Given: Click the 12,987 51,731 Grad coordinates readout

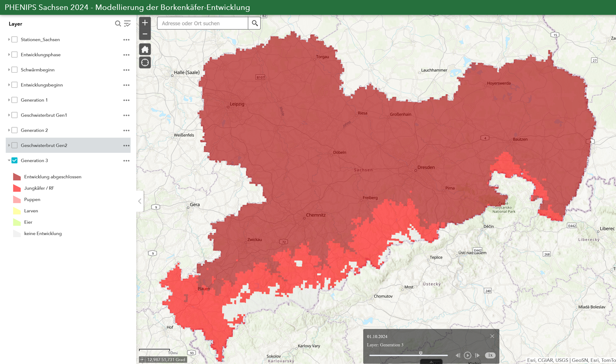Looking at the screenshot, I should pos(166,359).
